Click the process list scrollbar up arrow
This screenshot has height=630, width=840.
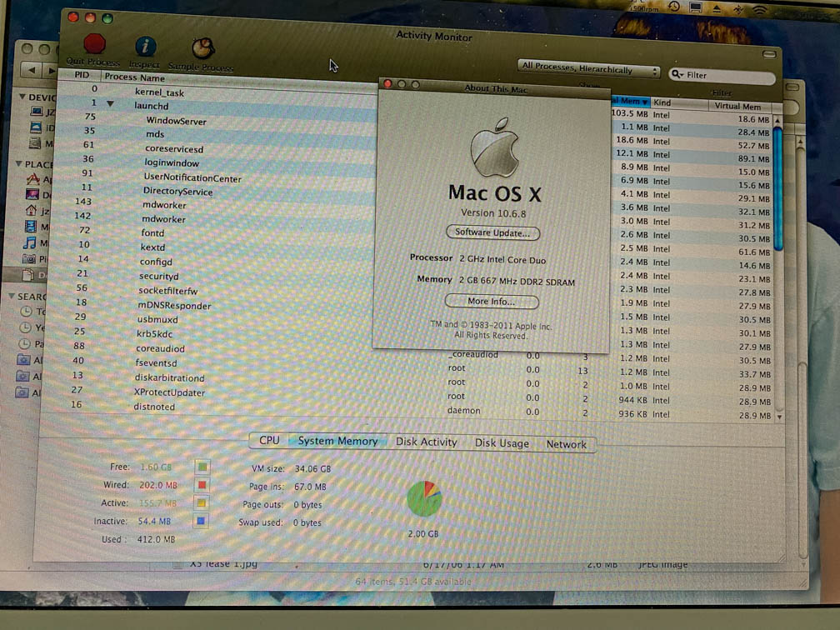[x=777, y=120]
